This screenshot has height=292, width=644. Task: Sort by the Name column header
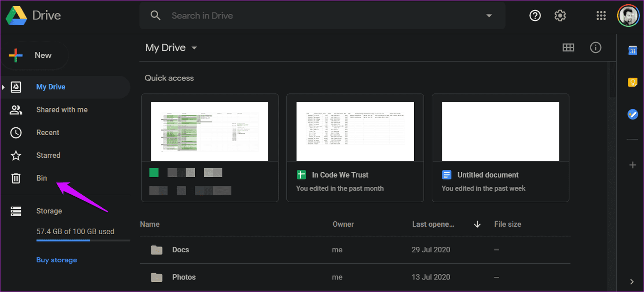pyautogui.click(x=150, y=224)
